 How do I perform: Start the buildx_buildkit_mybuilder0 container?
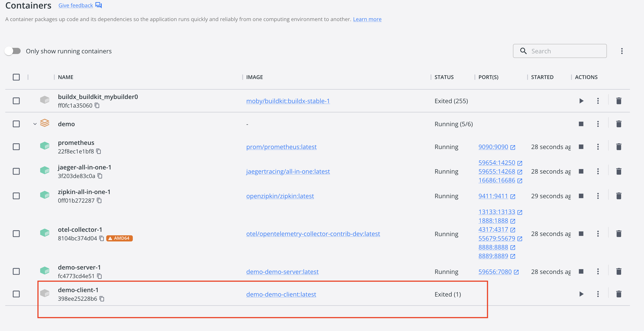(581, 101)
